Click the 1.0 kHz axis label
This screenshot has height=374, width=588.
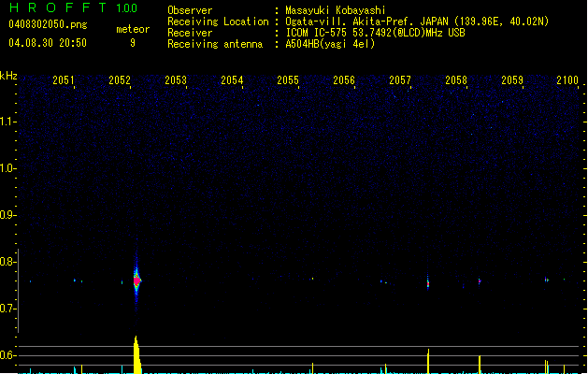[8, 168]
